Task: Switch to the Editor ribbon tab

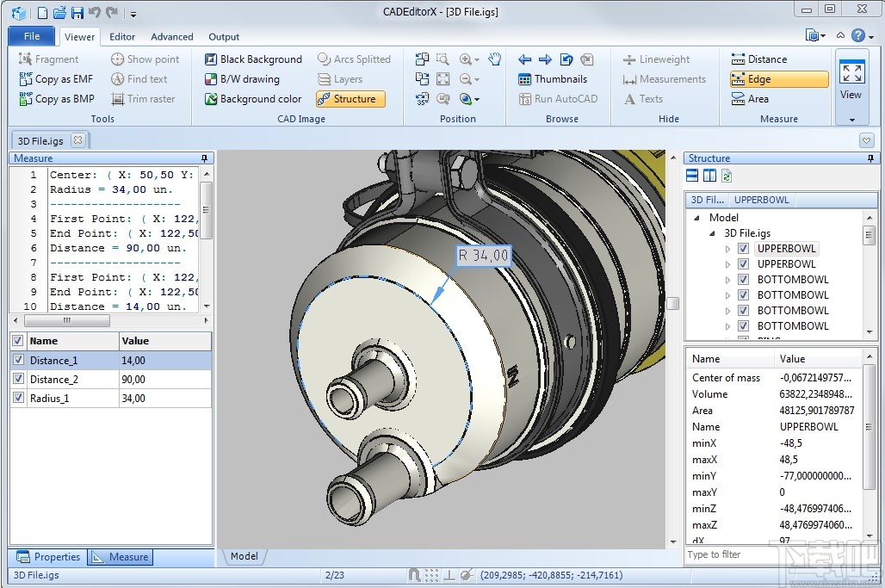Action: click(x=122, y=37)
